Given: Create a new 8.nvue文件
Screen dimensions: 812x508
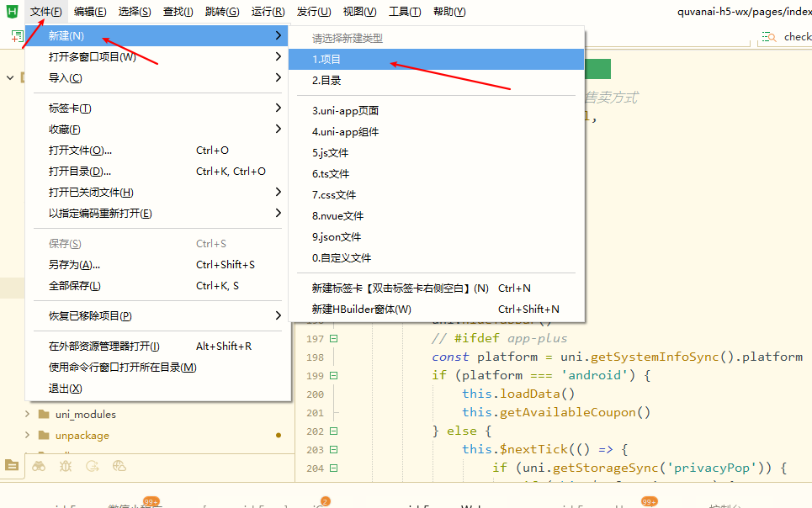Looking at the screenshot, I should pos(436,216).
